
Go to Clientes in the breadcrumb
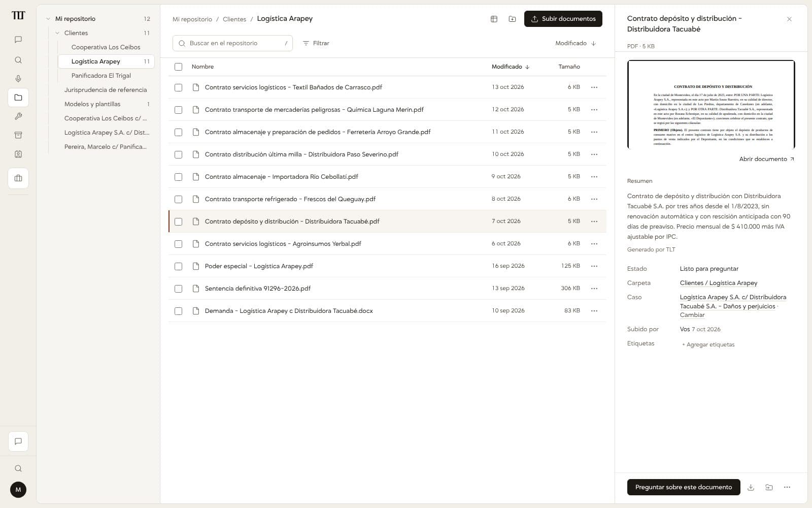pyautogui.click(x=234, y=19)
